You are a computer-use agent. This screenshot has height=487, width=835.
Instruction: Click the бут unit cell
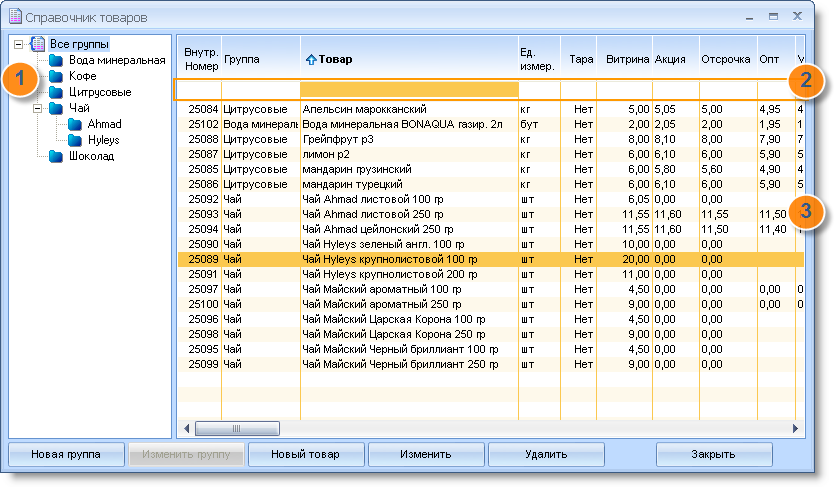pyautogui.click(x=539, y=124)
